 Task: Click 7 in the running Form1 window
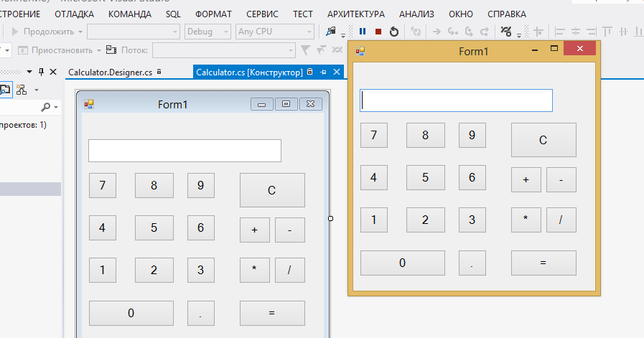click(374, 135)
